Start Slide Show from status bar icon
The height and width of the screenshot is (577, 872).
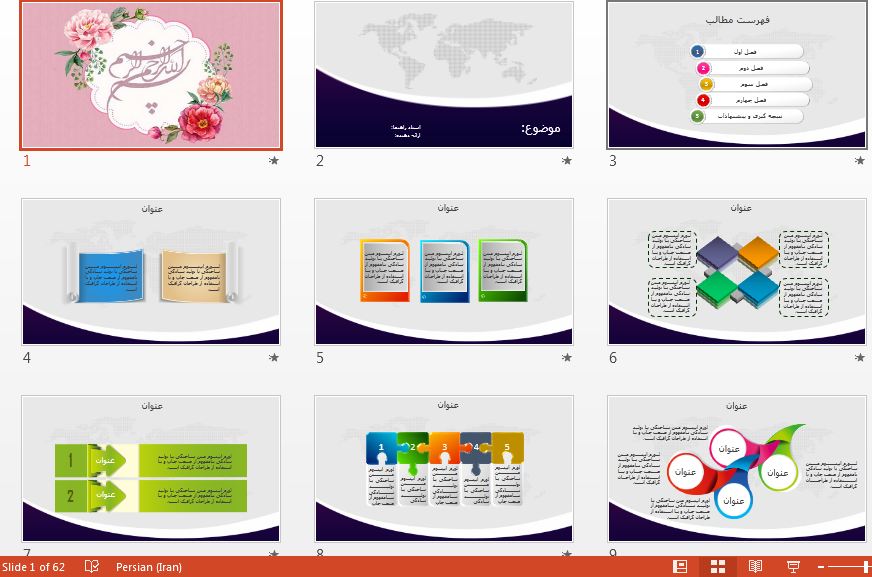[793, 567]
